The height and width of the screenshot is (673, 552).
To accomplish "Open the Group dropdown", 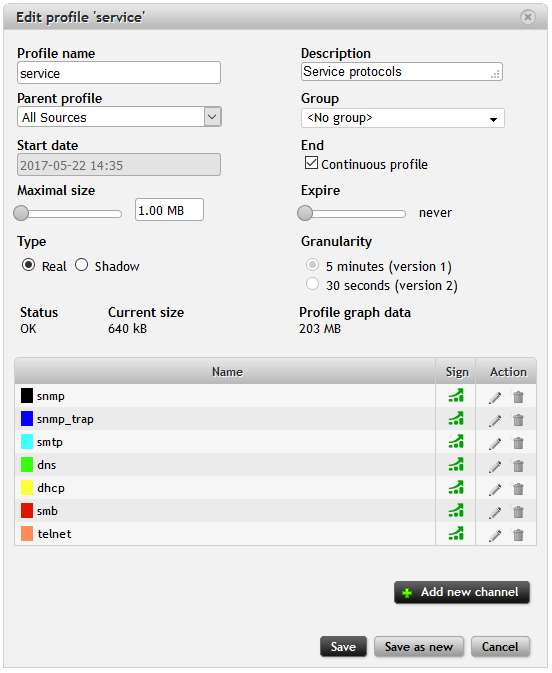I will [402, 118].
